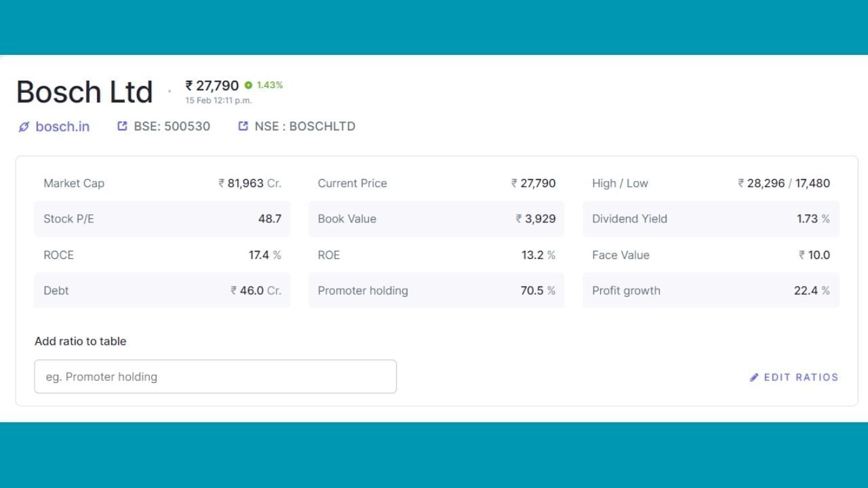Click the external-link icon next to NSE
The image size is (868, 488).
click(x=243, y=126)
